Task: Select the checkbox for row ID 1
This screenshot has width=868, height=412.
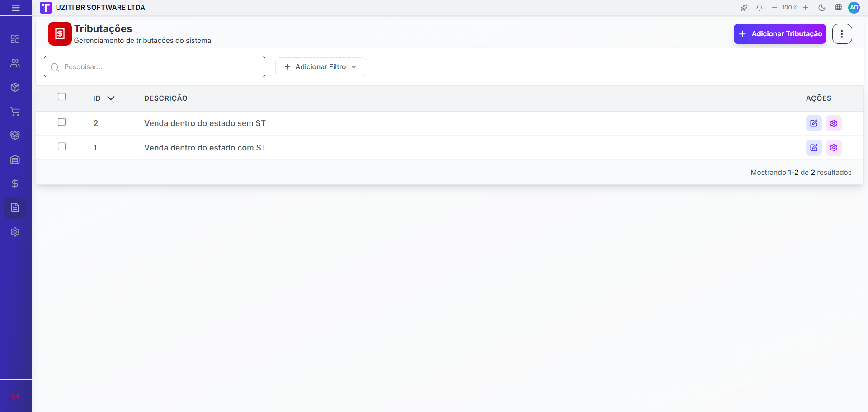Action: [62, 146]
